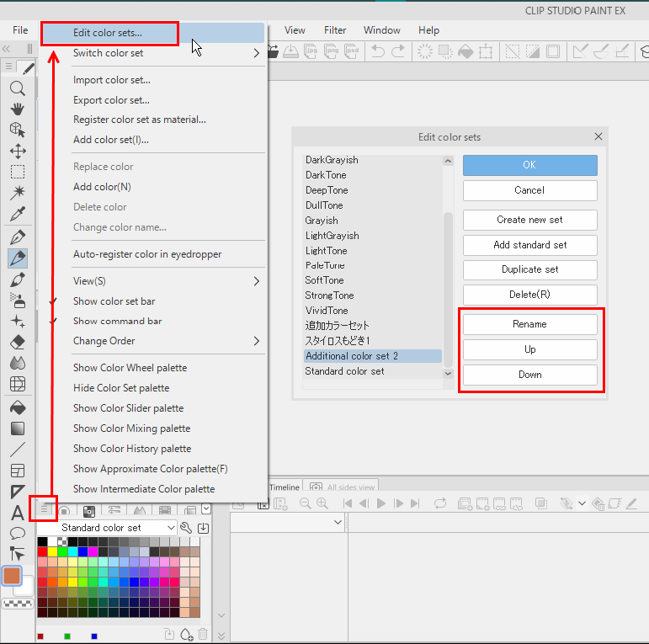Click the Redo arrow in command bar
The width and height of the screenshot is (649, 644).
(x=398, y=51)
